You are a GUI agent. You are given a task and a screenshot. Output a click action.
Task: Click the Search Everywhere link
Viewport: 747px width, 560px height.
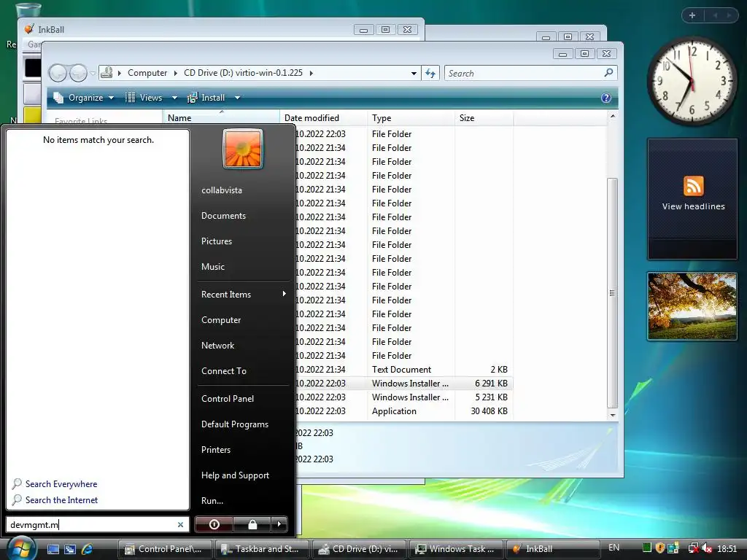[x=61, y=484]
